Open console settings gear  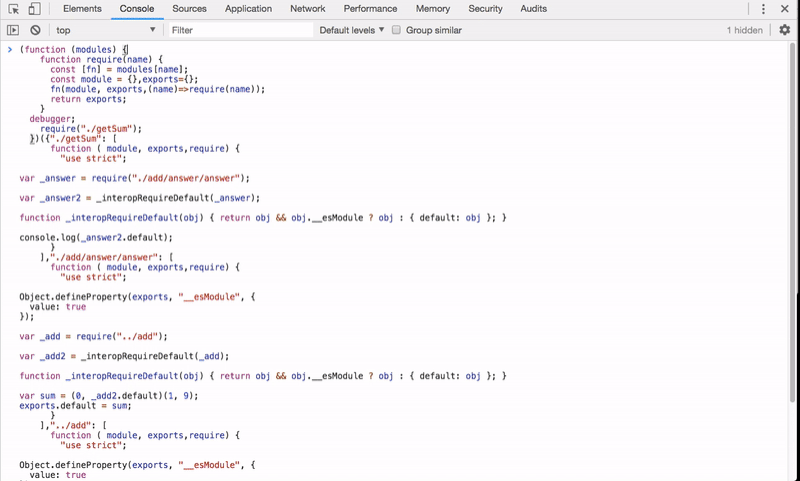784,30
